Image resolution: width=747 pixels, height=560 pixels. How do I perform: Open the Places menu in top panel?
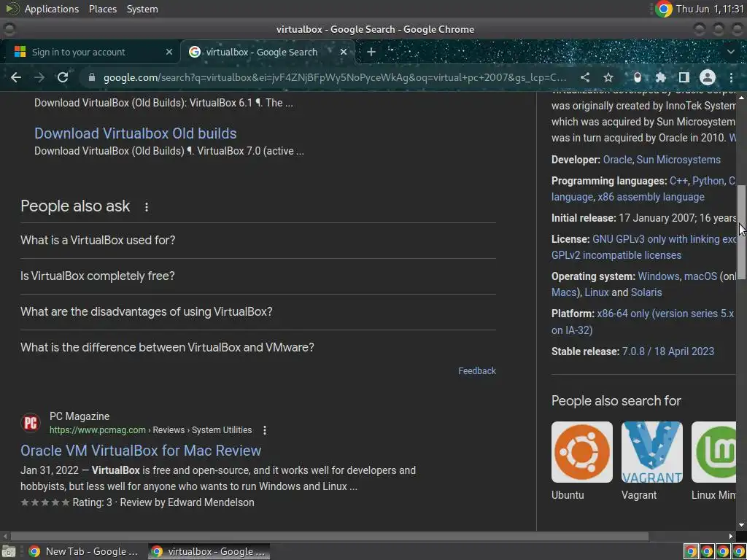click(102, 9)
